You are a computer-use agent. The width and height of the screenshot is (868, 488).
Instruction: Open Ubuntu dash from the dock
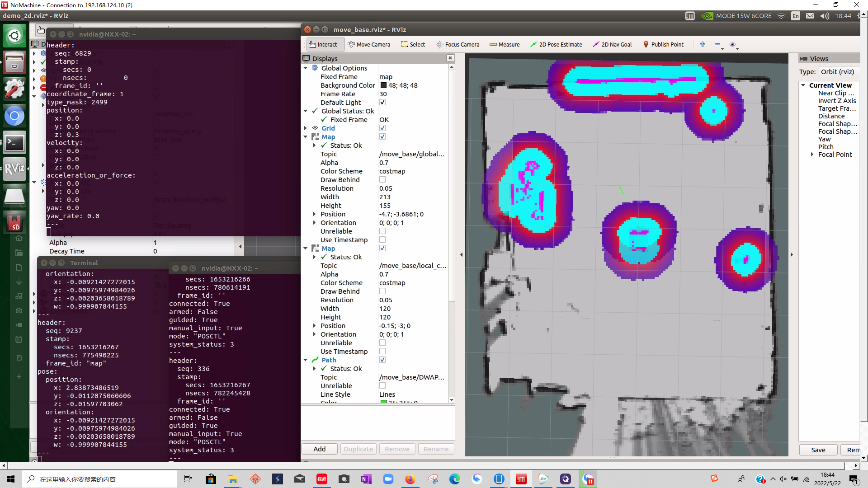[x=14, y=35]
